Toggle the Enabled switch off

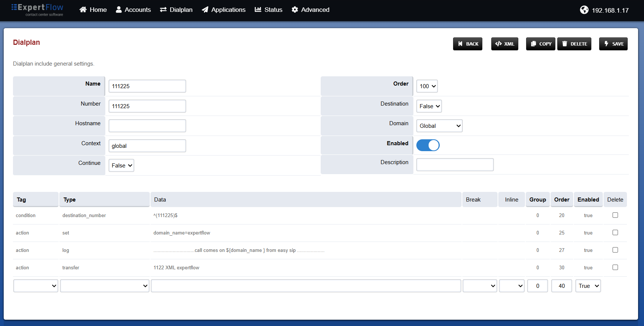(x=428, y=145)
